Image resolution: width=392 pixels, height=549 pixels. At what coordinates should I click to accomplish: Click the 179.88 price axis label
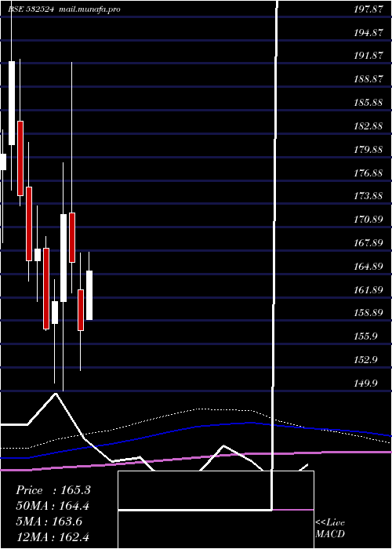coord(368,150)
